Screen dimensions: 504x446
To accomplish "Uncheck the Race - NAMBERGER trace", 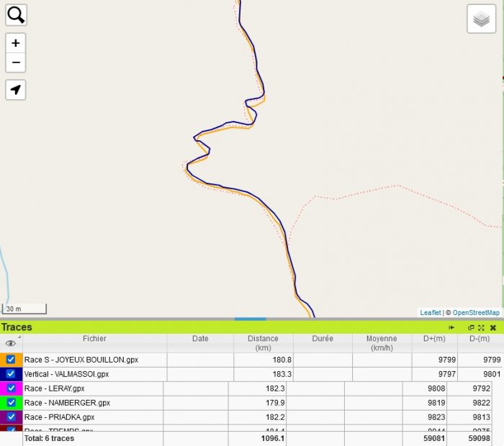I will (11, 403).
